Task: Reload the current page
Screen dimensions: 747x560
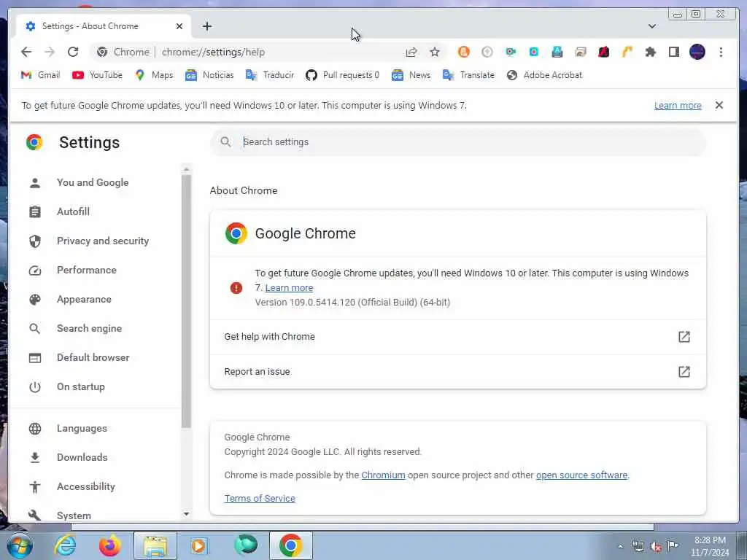Action: click(73, 52)
